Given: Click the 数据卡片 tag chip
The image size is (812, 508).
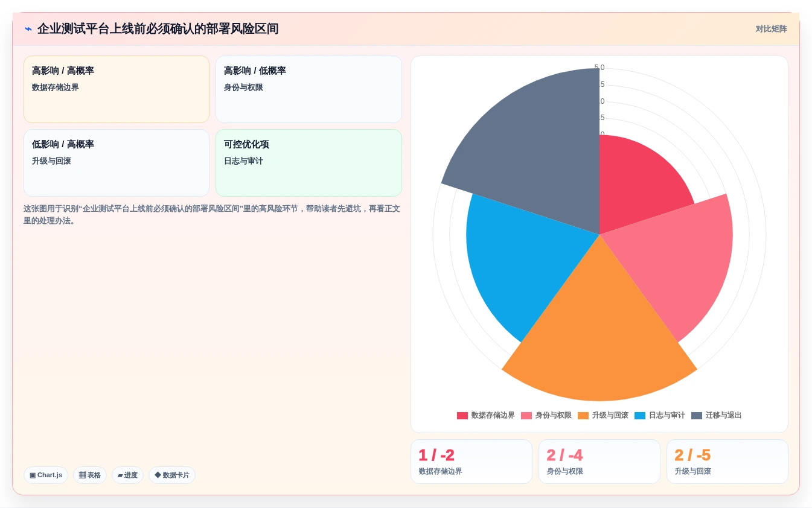Looking at the screenshot, I should pyautogui.click(x=172, y=475).
